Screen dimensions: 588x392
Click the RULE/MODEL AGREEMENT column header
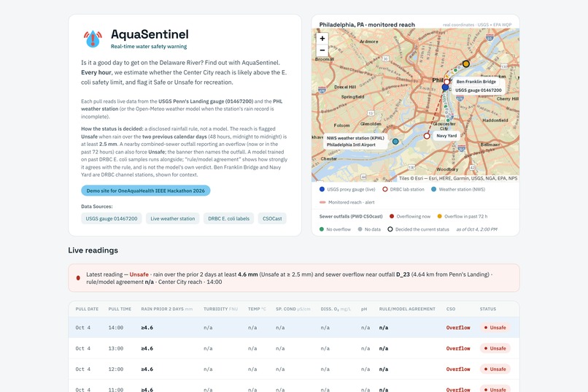pos(407,309)
